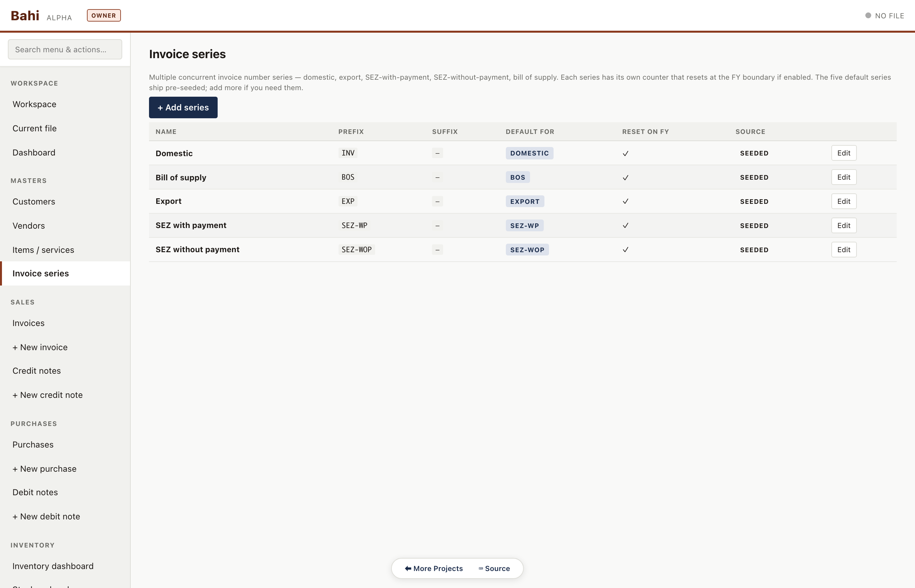Toggle Reset on FY for the Export series
Viewport: 915px width, 588px height.
click(x=625, y=201)
